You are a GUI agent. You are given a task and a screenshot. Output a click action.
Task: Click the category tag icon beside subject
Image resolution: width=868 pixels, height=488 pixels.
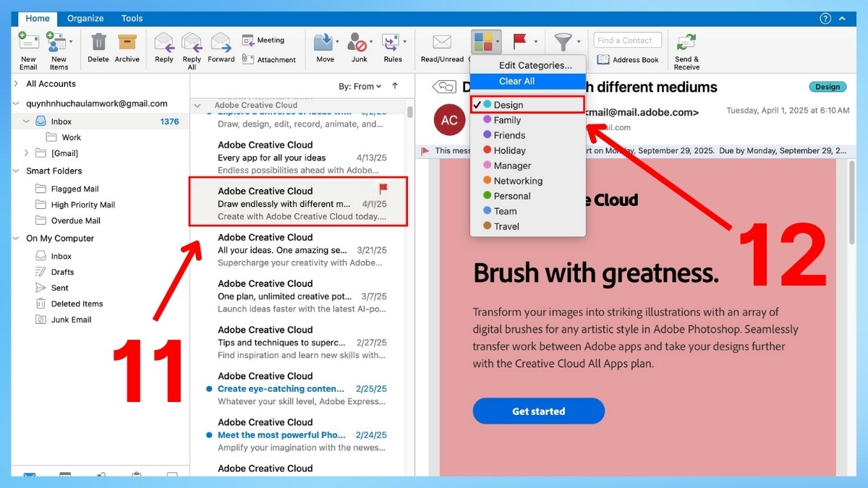point(444,87)
